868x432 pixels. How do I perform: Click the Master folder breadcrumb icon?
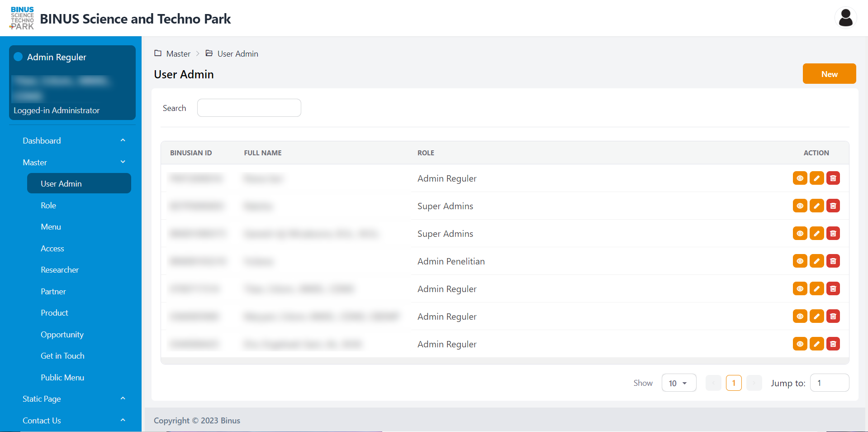158,53
